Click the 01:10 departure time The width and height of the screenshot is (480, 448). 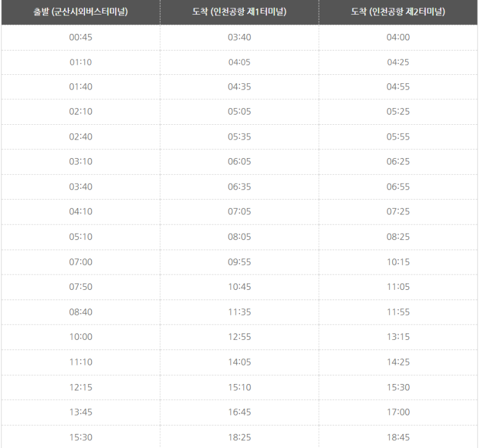(81, 62)
